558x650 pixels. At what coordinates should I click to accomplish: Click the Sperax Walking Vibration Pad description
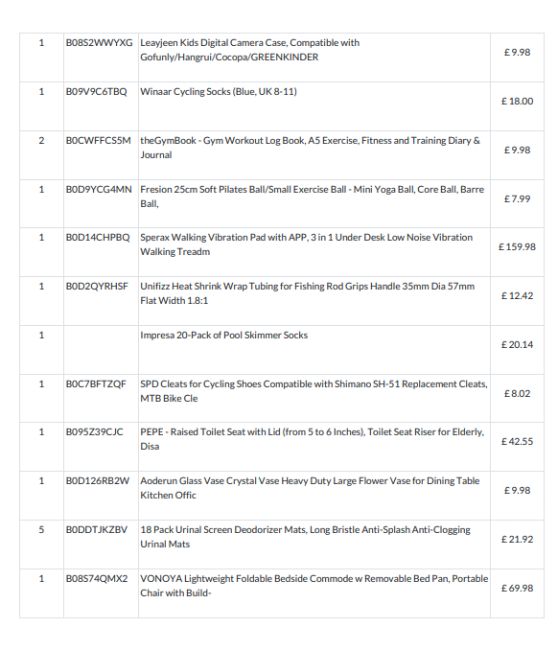pyautogui.click(x=306, y=245)
